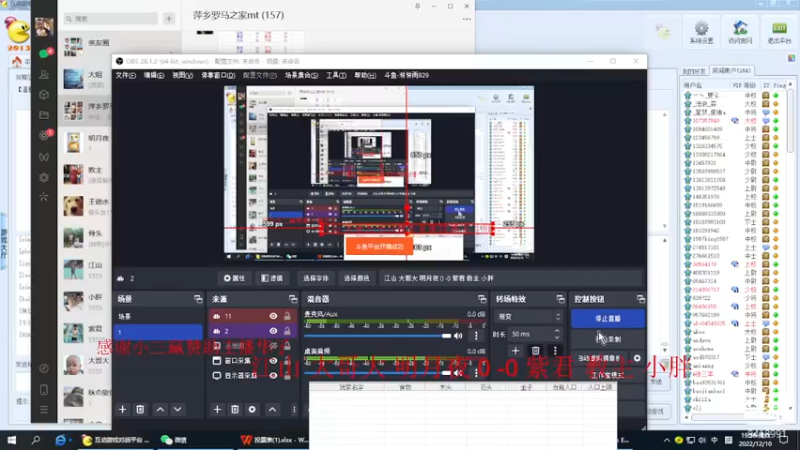The width and height of the screenshot is (800, 450).
Task: Toggle visibility of 窗口采集 source
Action: (x=273, y=361)
